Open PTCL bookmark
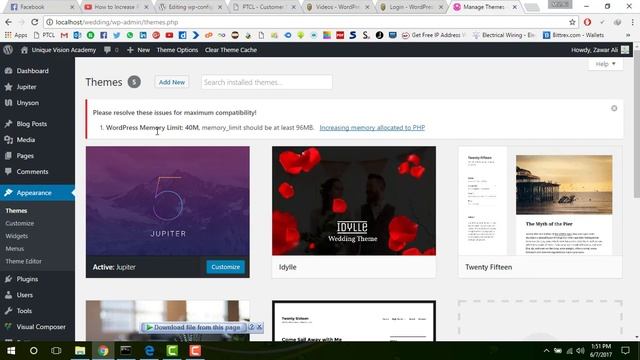This screenshot has width=640, height=360. (x=44, y=35)
